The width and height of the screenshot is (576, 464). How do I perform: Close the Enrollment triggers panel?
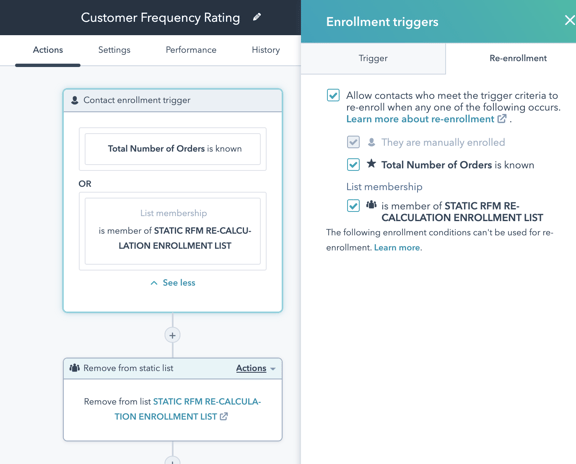[569, 20]
